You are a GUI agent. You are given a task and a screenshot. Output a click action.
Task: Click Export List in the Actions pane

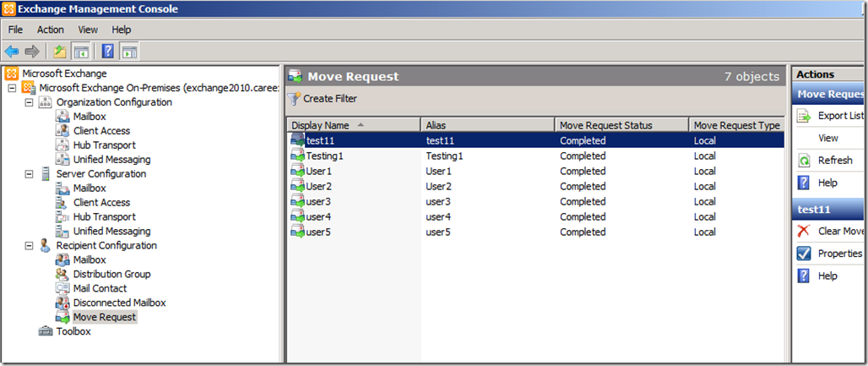coord(840,116)
